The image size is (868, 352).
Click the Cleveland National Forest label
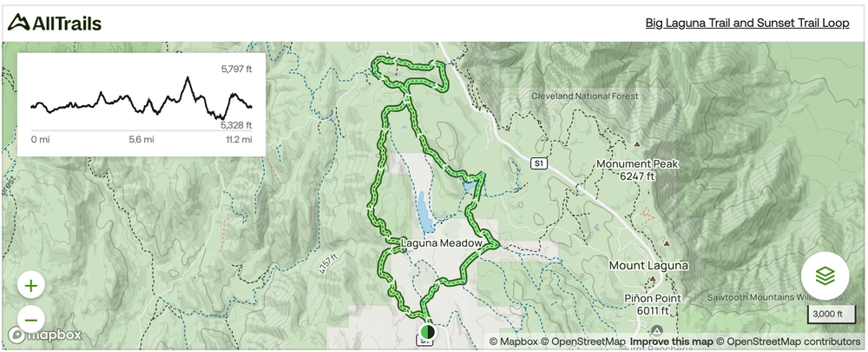[584, 96]
